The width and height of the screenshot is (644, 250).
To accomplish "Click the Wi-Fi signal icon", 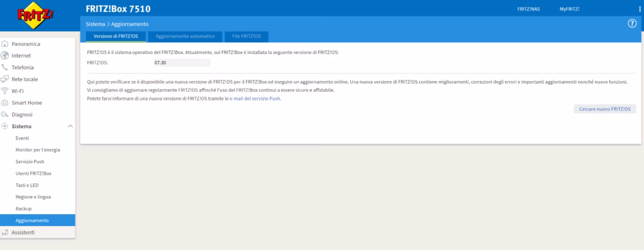I will pyautogui.click(x=5, y=90).
